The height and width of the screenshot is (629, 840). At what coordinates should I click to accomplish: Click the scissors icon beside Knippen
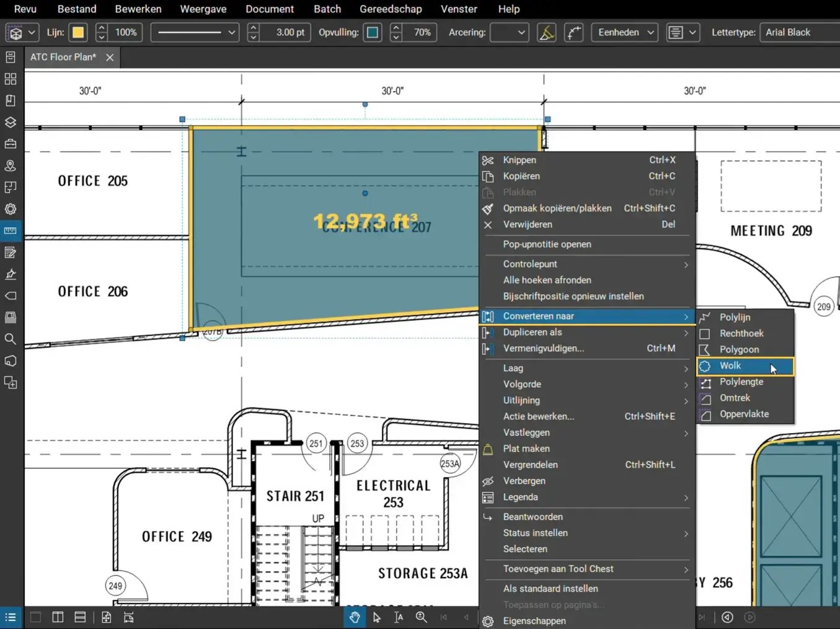(x=488, y=160)
